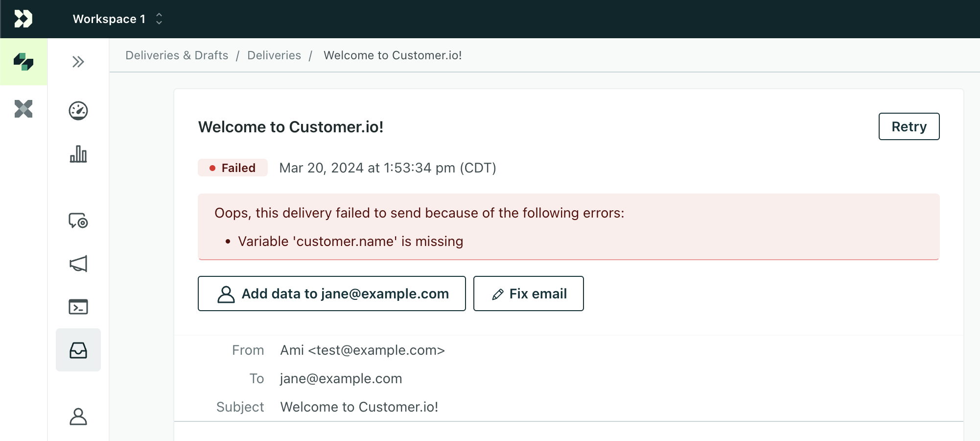980x441 pixels.
Task: Open the Broadcasts megaphone icon
Action: [x=78, y=264]
